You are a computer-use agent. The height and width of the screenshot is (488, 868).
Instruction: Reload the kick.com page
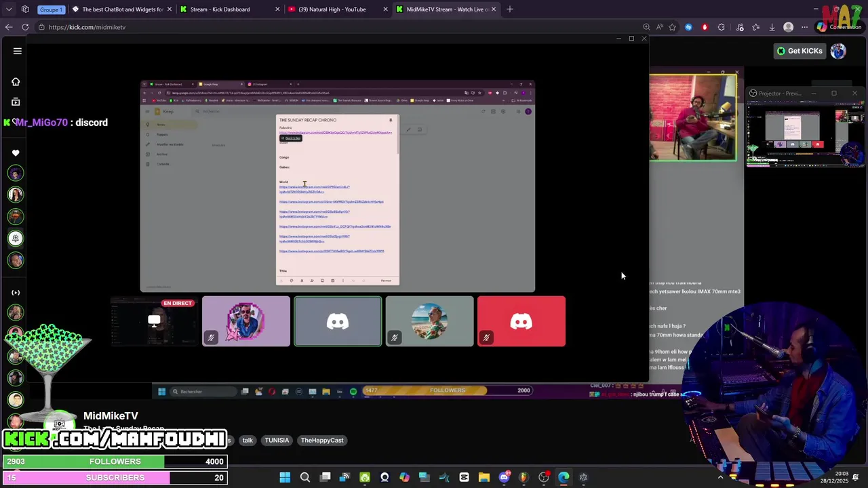[x=25, y=27]
